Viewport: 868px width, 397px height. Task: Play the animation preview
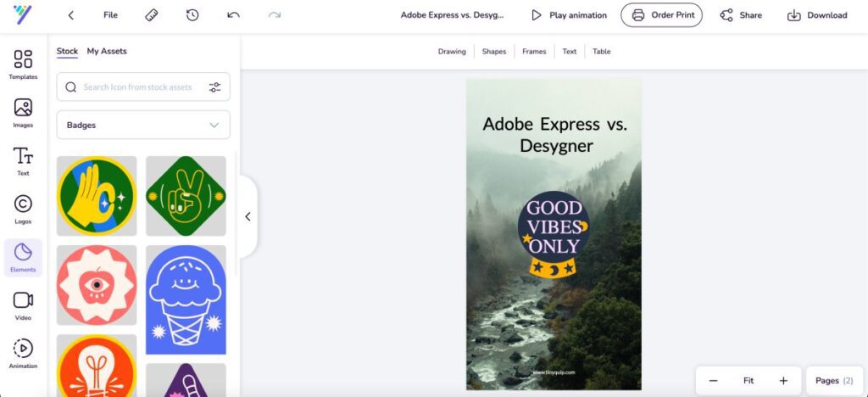(569, 15)
